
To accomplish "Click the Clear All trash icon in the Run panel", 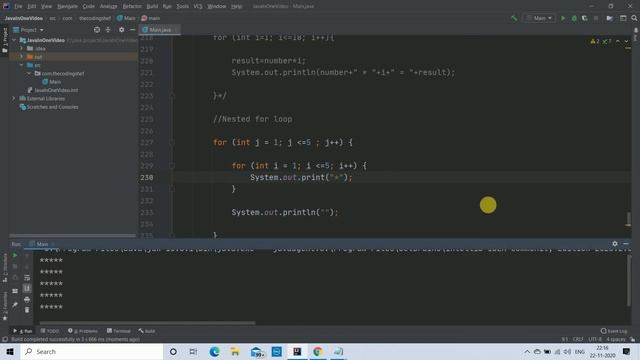I will click(x=27, y=310).
